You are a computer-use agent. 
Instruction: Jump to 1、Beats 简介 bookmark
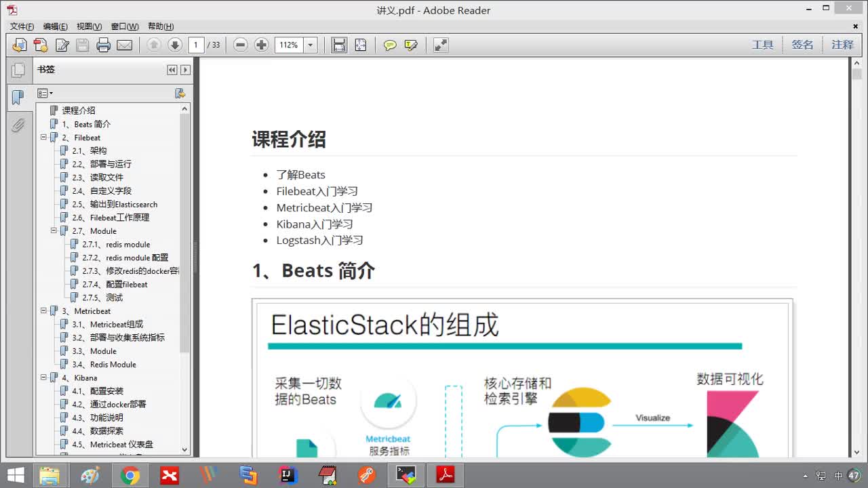point(86,124)
